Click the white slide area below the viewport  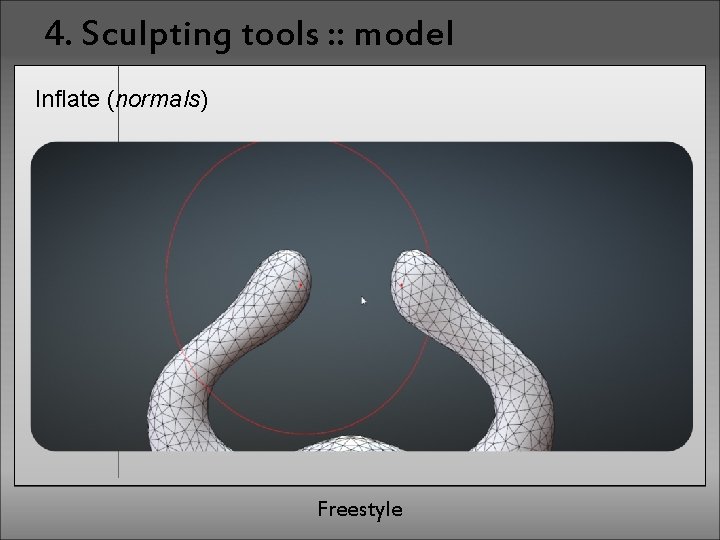367,467
